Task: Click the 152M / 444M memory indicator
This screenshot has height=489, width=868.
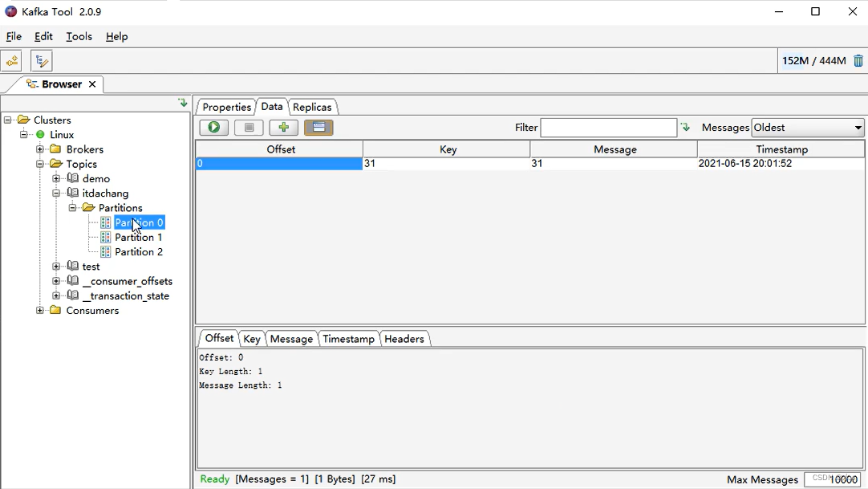Action: point(813,61)
